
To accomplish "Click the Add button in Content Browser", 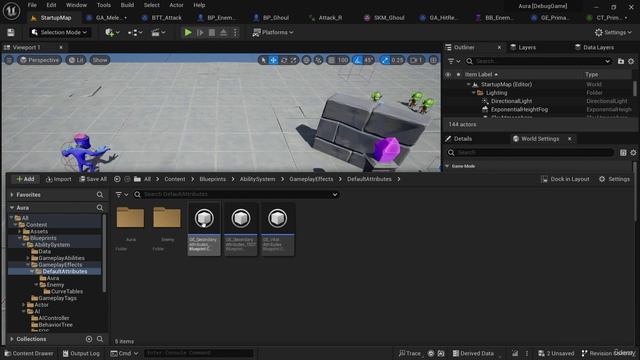I will tap(25, 179).
